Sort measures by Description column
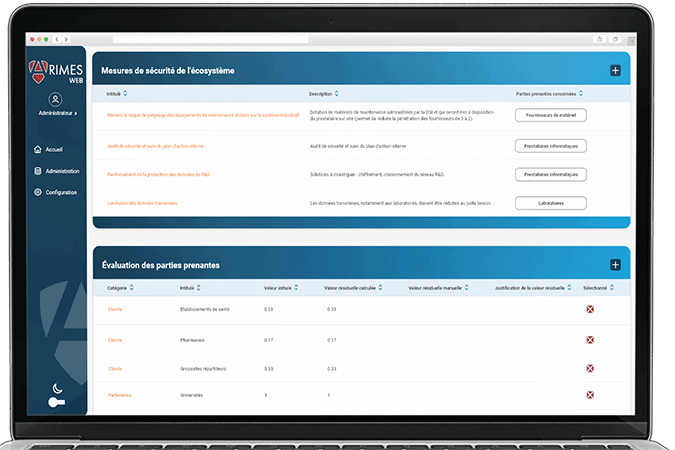Viewport: 675px width, 450px height. pos(337,93)
